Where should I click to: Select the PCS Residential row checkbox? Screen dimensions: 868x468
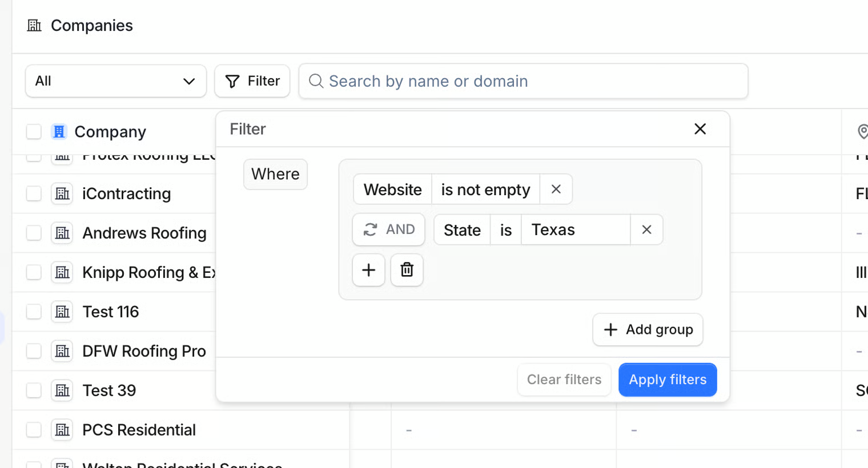point(34,430)
